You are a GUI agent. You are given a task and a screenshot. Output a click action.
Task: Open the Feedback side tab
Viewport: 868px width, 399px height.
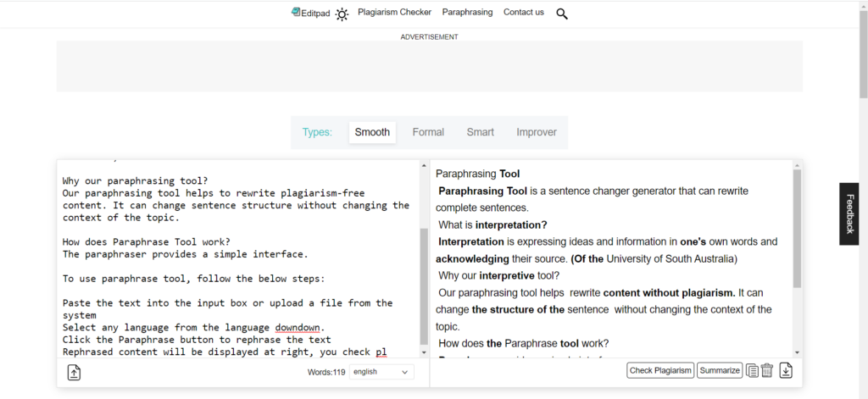(x=849, y=214)
